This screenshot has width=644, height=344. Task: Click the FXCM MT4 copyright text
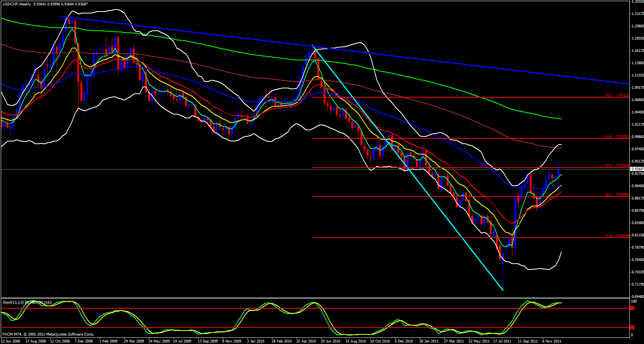[48, 334]
